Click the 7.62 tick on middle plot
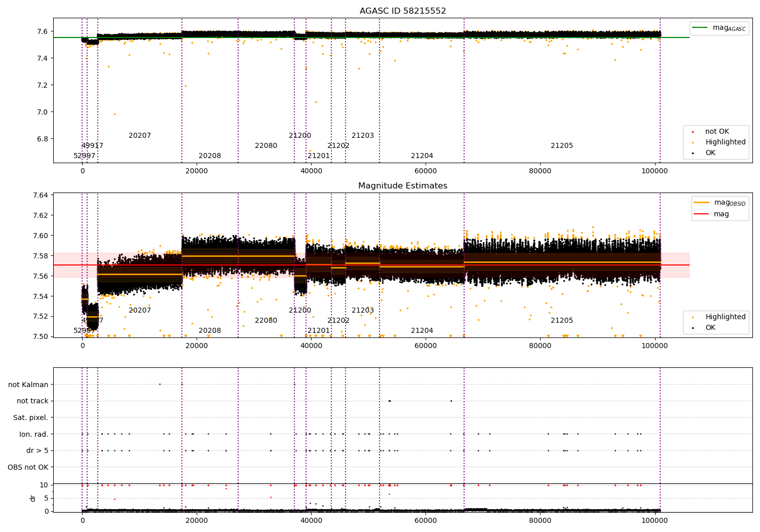The width and height of the screenshot is (760, 532). point(41,215)
